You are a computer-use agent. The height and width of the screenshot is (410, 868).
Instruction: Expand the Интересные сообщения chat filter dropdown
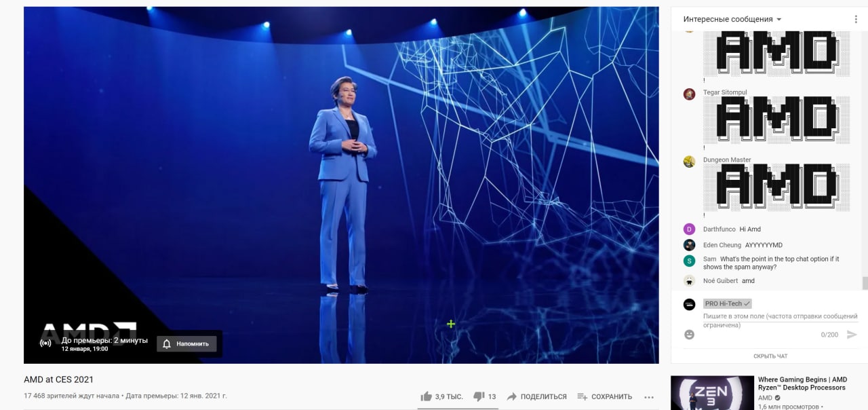click(x=732, y=19)
